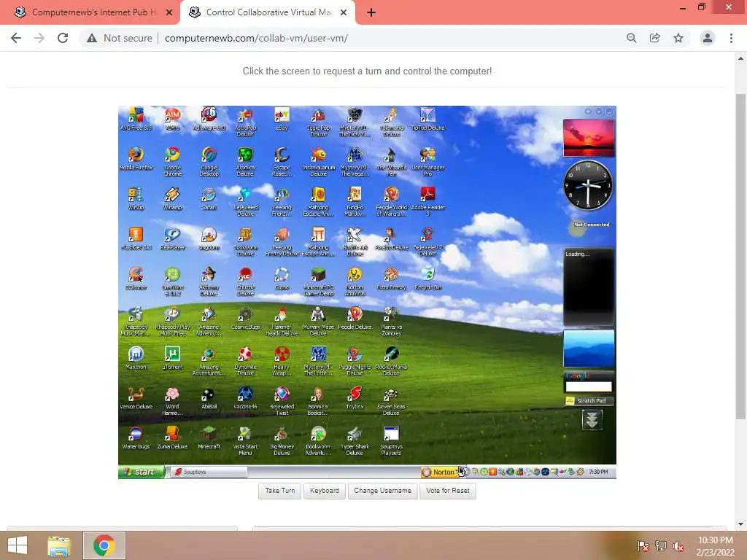The image size is (747, 560).
Task: Expand sidebar with the double-down arrows
Action: click(x=592, y=420)
